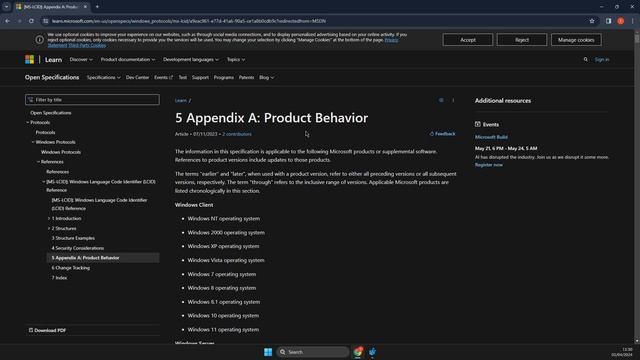Click the Feedback thumbs-up link
The image size is (640, 360).
(x=442, y=134)
